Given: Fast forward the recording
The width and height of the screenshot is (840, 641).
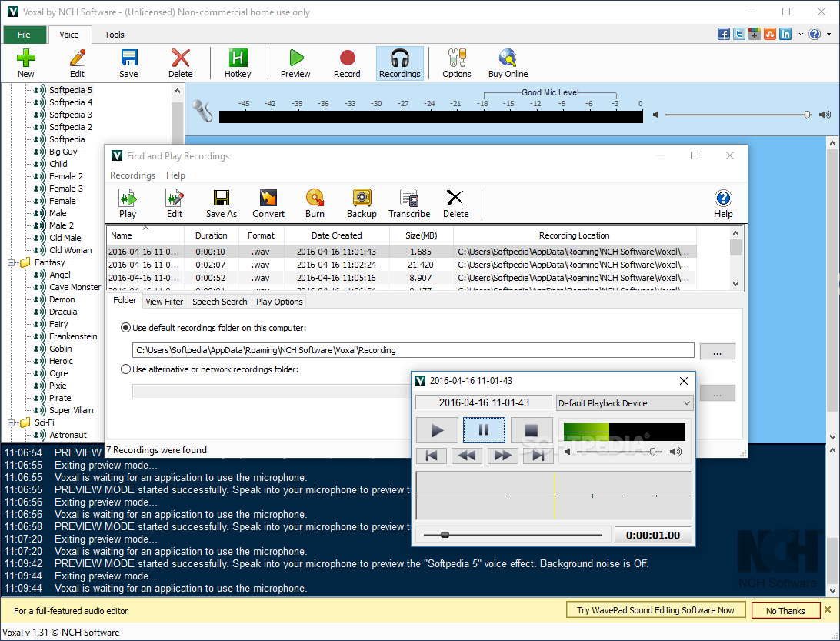Looking at the screenshot, I should (502, 456).
